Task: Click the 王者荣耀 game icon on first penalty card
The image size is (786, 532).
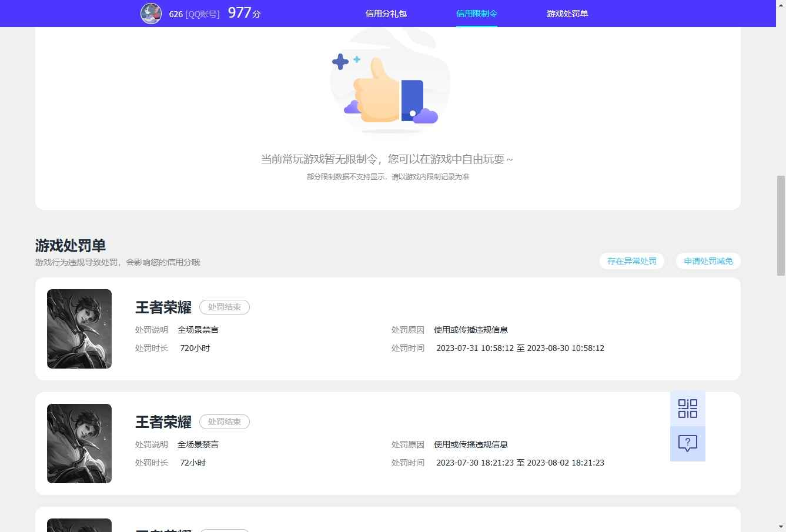Action: (x=79, y=329)
